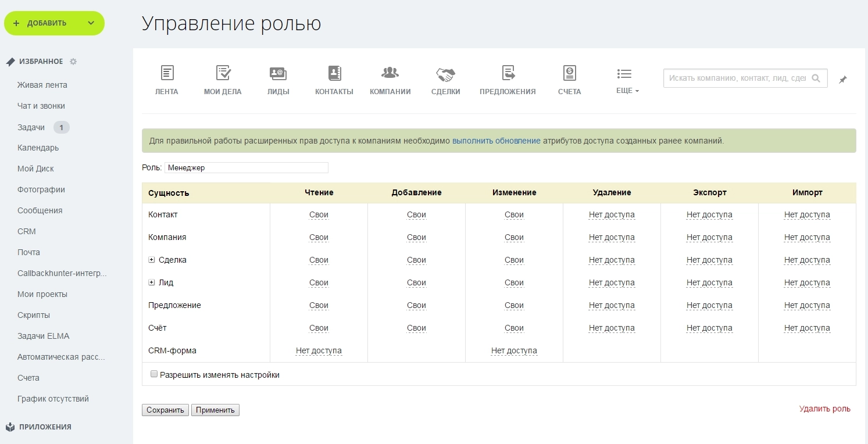Enable Разрешить изменять настройки checkbox
868x444 pixels.
[154, 374]
